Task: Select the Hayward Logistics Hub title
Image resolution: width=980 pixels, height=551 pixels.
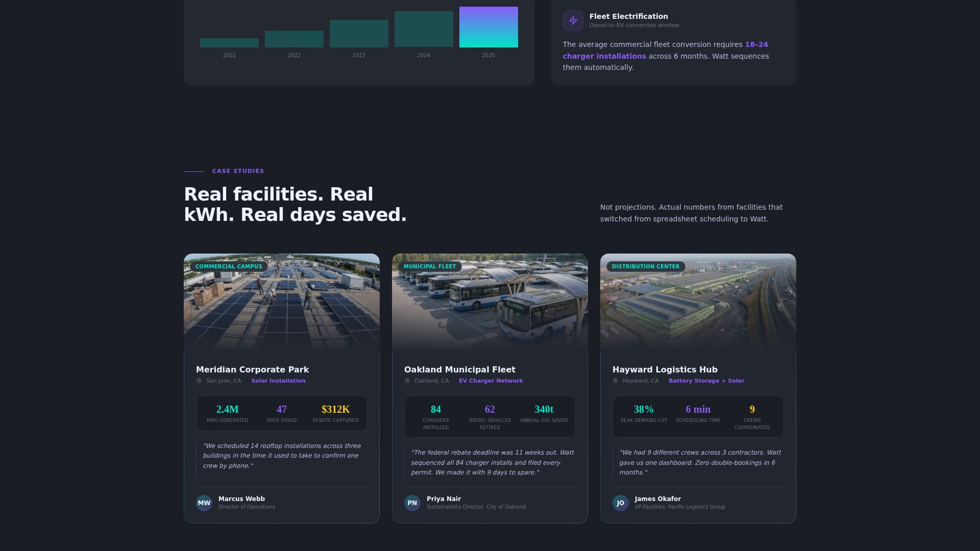Action: (665, 369)
